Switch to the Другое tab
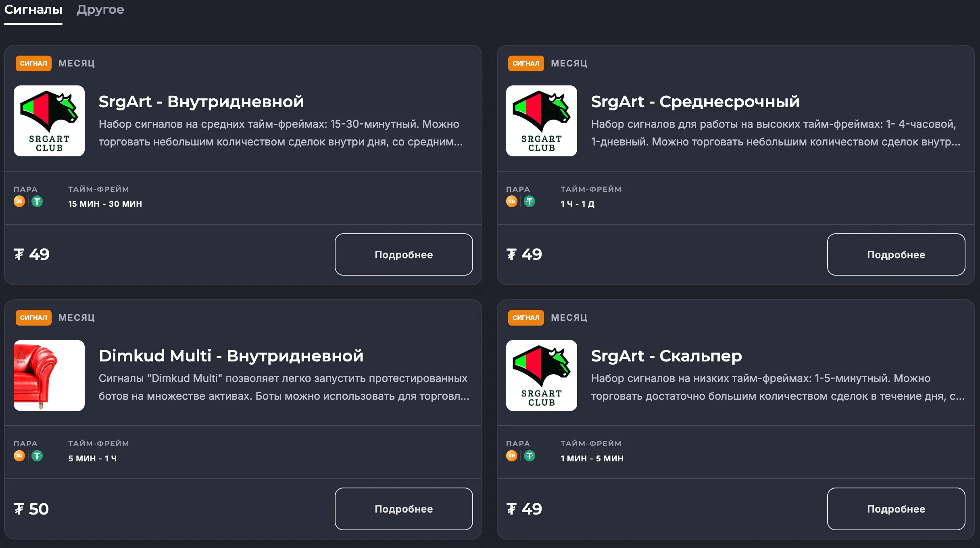 [x=99, y=10]
